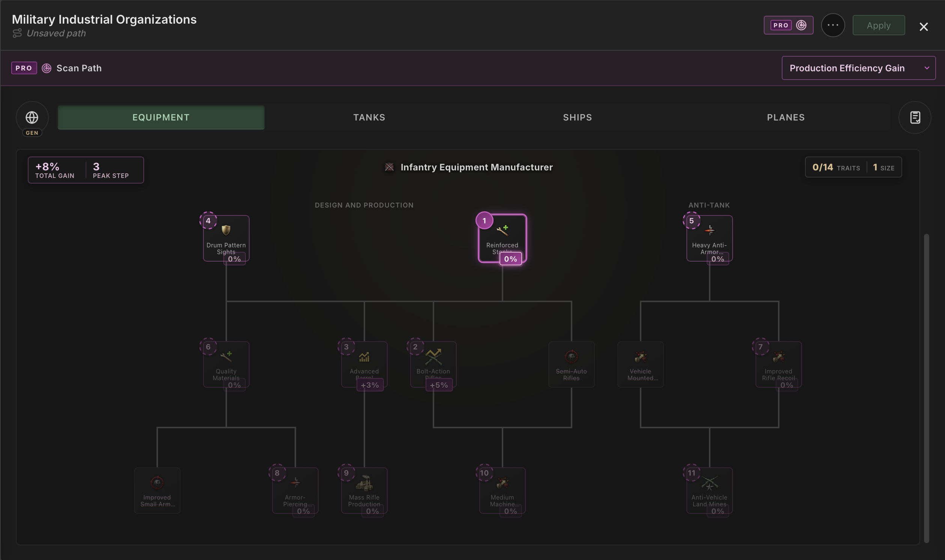
Task: Click the header PRO scan button
Action: pos(789,25)
